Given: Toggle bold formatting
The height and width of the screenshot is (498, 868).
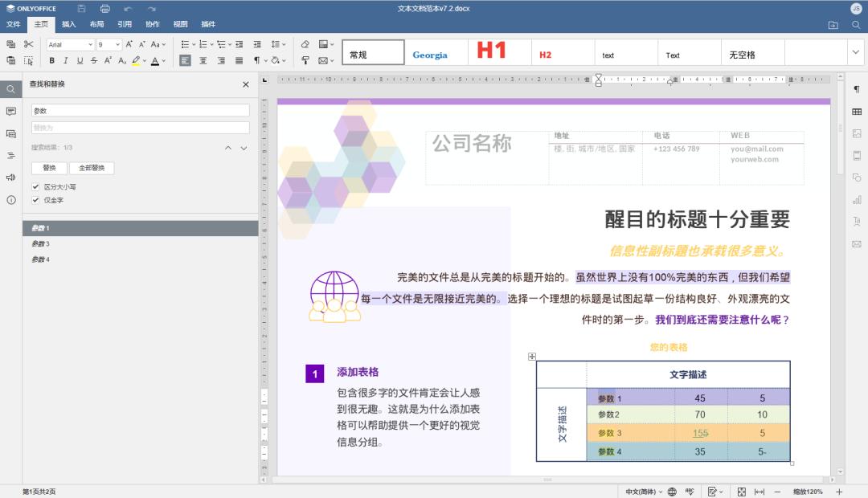Looking at the screenshot, I should tap(51, 60).
